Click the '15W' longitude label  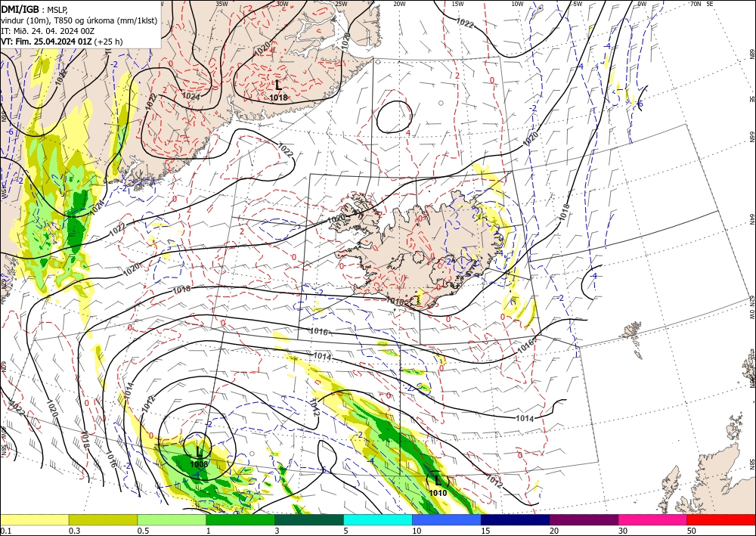(x=458, y=4)
